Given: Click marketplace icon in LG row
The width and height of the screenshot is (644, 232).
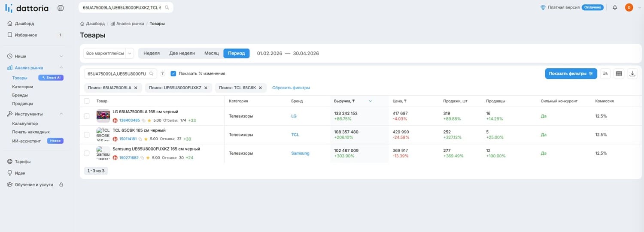Looking at the screenshot, I should [x=115, y=121].
